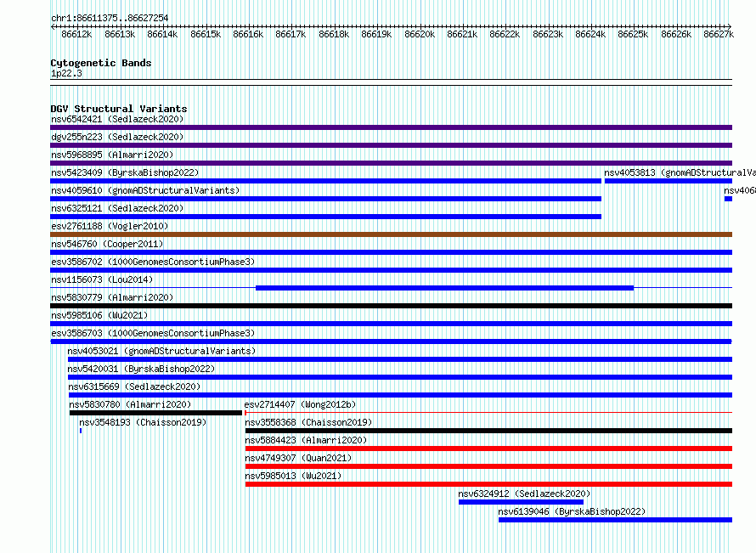The image size is (756, 553).
Task: Select the short black bar under nsv5830780
Action: tap(155, 413)
